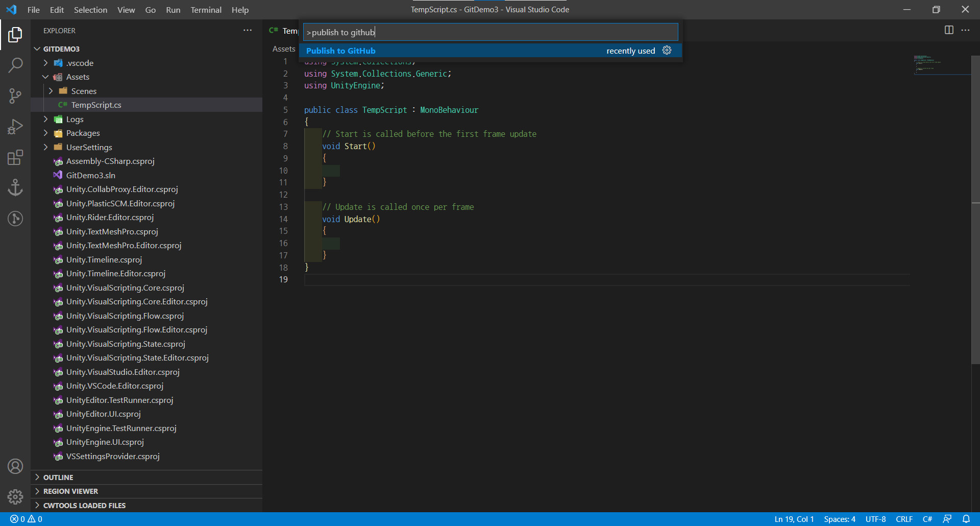Viewport: 980px width, 526px height.
Task: Open the File menu
Action: click(34, 10)
